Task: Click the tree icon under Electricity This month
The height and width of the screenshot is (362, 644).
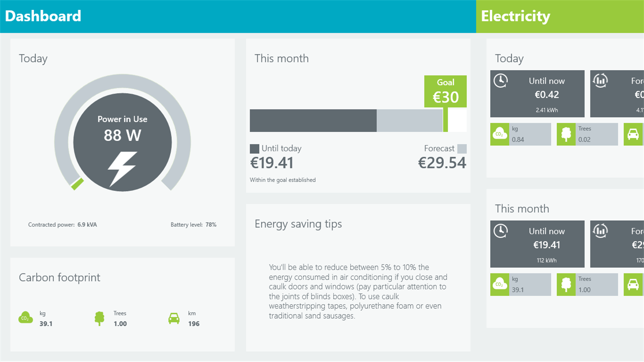Action: pos(566,285)
